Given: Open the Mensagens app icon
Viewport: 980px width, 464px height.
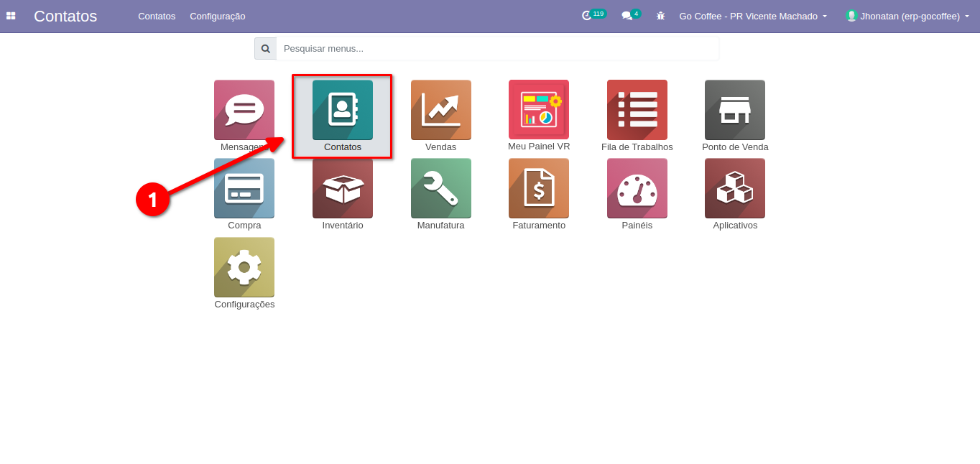Looking at the screenshot, I should [244, 110].
